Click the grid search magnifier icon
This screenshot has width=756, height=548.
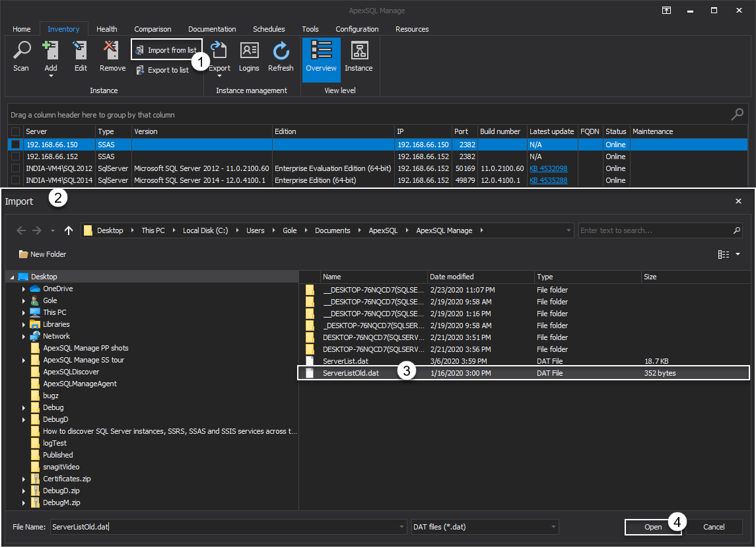click(x=737, y=114)
